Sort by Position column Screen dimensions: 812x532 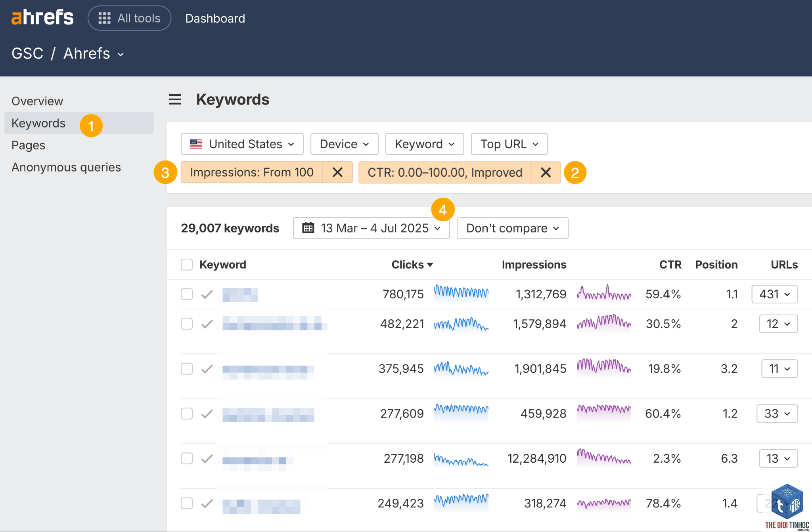tap(716, 265)
